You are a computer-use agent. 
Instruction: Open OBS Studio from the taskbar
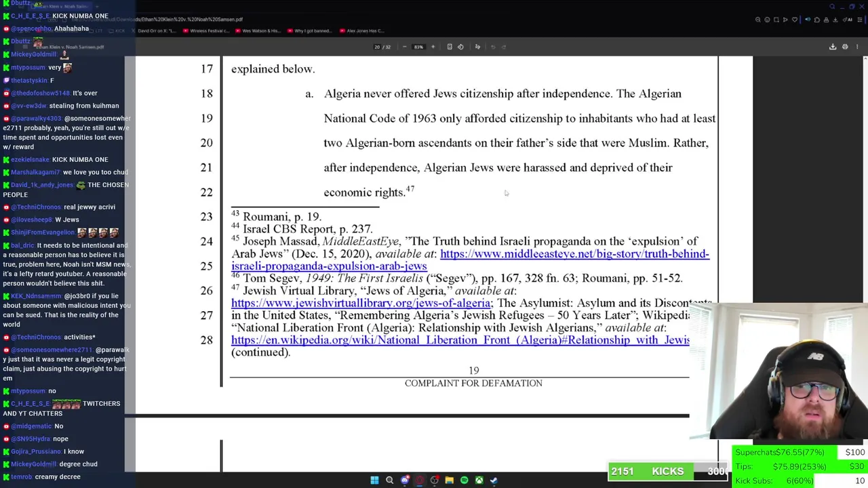(x=435, y=480)
